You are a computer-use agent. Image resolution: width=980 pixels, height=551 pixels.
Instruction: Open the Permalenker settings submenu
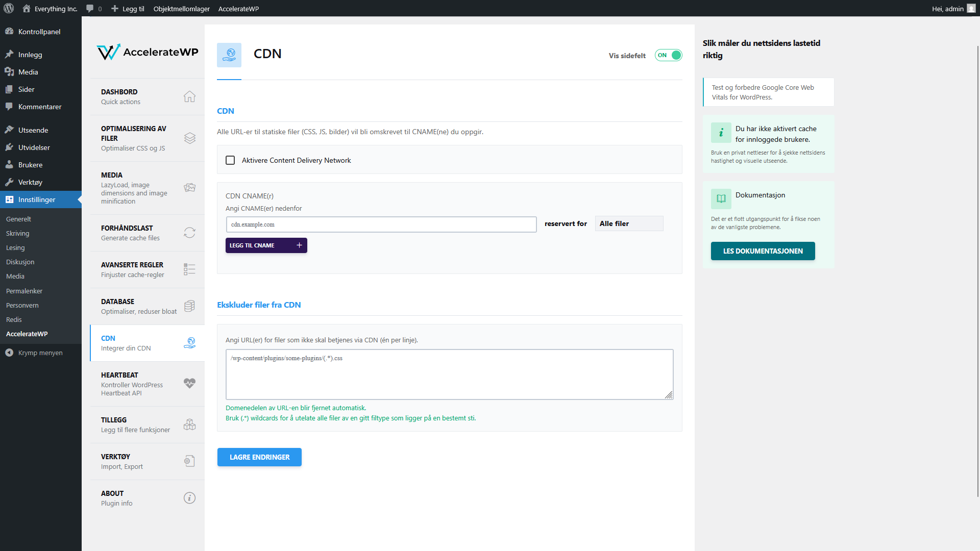[24, 291]
